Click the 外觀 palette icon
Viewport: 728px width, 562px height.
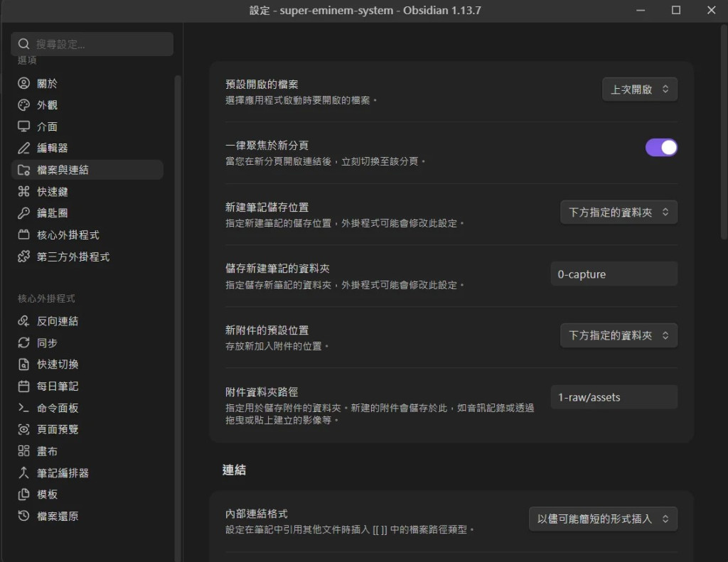pyautogui.click(x=23, y=105)
